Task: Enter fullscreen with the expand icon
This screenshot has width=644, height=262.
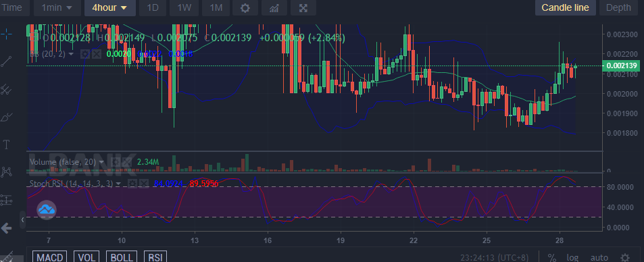Action: pyautogui.click(x=303, y=8)
